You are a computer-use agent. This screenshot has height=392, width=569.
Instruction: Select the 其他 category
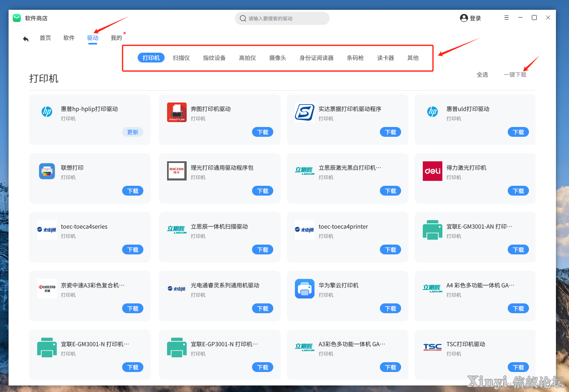coord(413,58)
